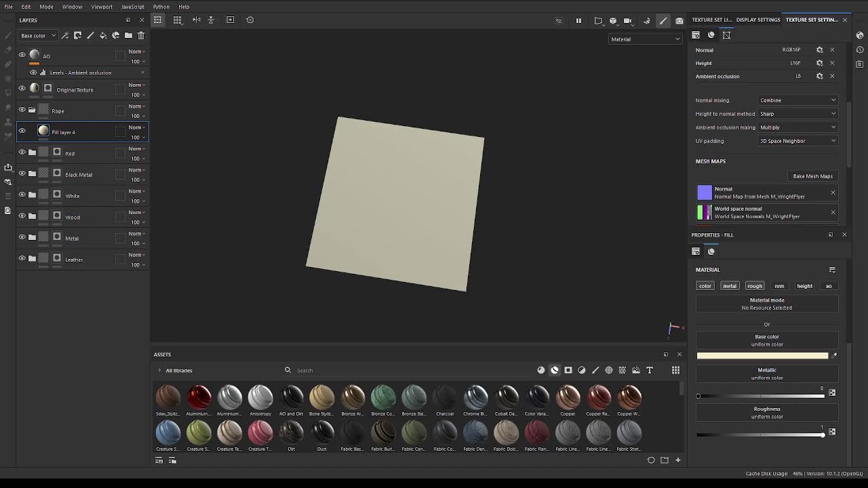Delete the selected layer with the trash icon
The image size is (868, 488).
[x=141, y=35]
